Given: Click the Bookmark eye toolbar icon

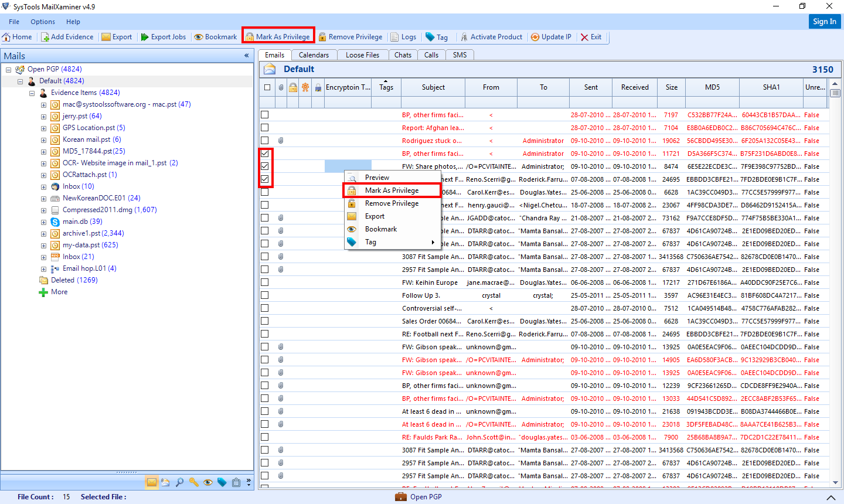Looking at the screenshot, I should click(199, 37).
